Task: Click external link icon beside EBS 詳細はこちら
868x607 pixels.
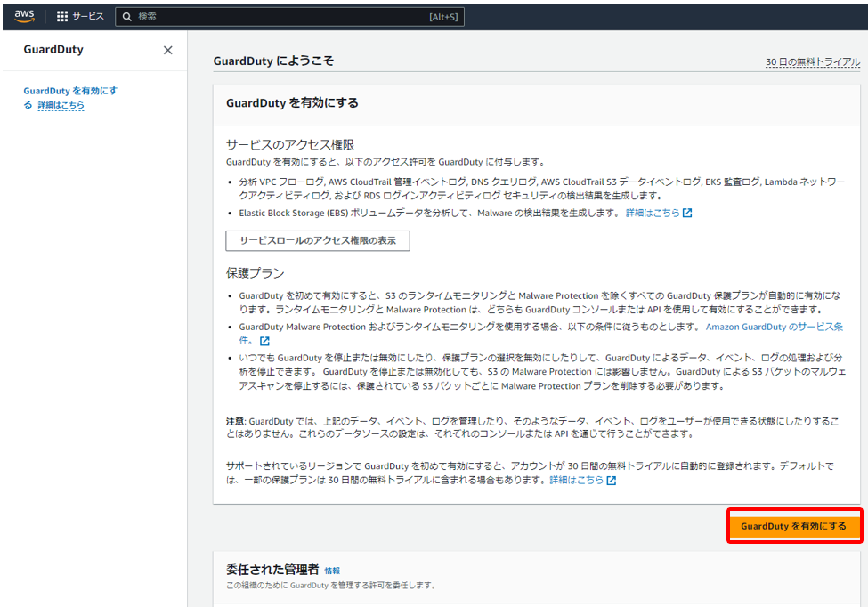Action: click(687, 213)
